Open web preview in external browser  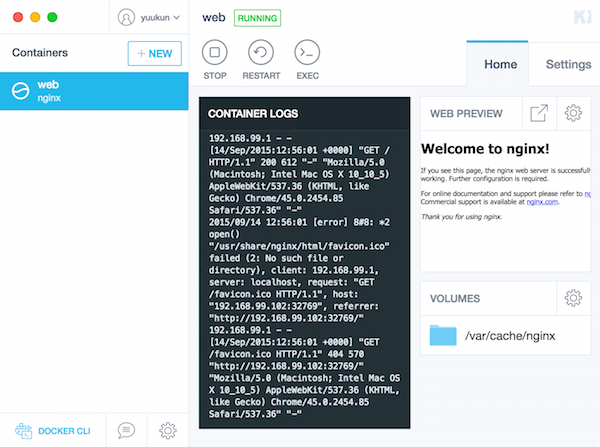pos(539,113)
